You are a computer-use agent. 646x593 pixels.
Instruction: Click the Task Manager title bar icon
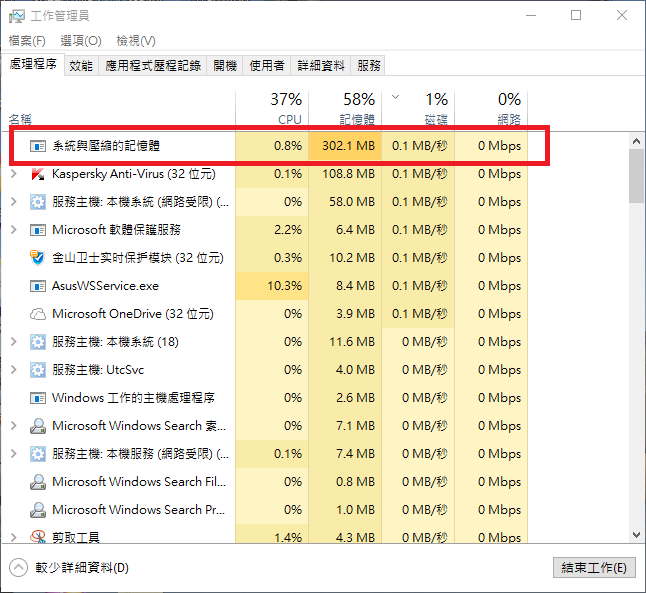coord(17,16)
